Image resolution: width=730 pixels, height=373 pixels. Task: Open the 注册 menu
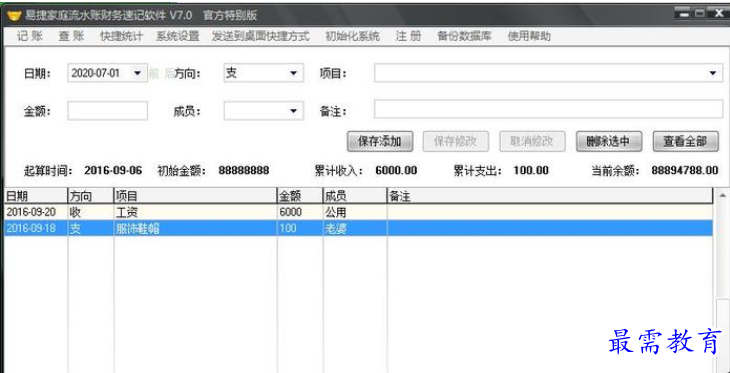point(408,36)
